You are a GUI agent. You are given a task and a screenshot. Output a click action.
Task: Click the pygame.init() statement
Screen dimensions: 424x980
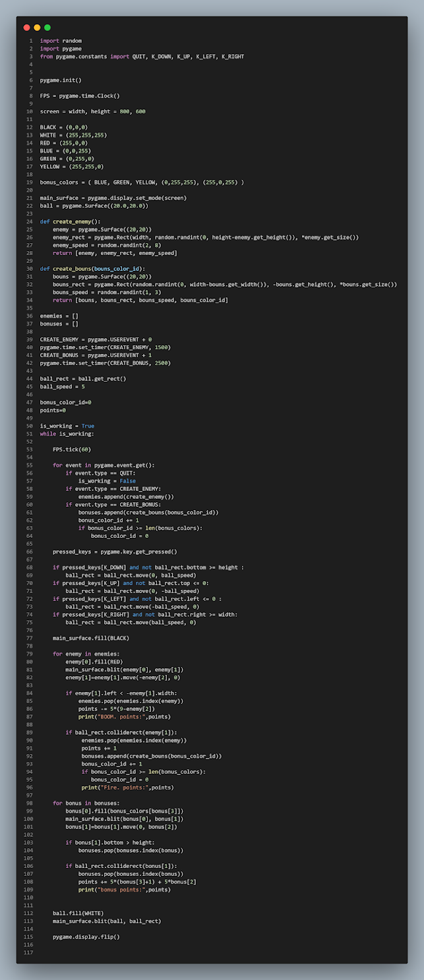(x=61, y=80)
